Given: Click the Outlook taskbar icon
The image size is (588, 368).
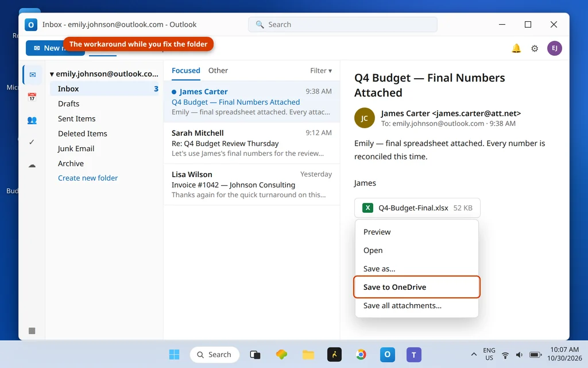Looking at the screenshot, I should coord(388,354).
